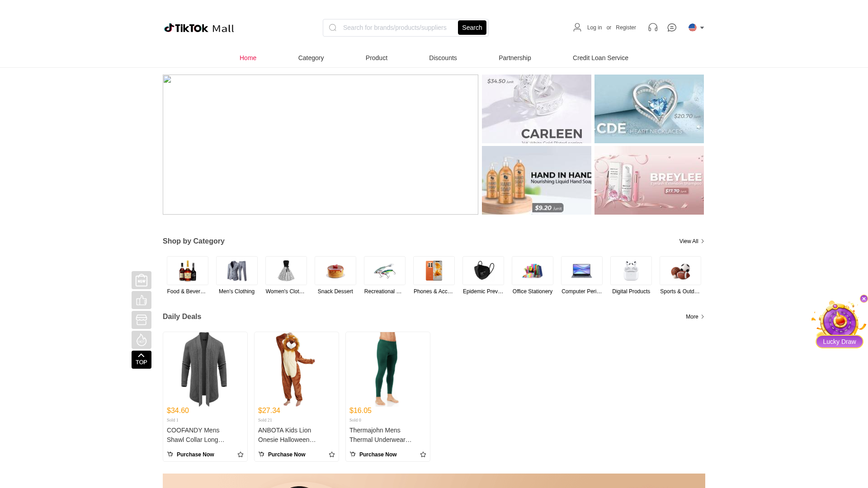Close the Lucky Draw widget
This screenshot has width=868, height=488.
pyautogui.click(x=864, y=299)
